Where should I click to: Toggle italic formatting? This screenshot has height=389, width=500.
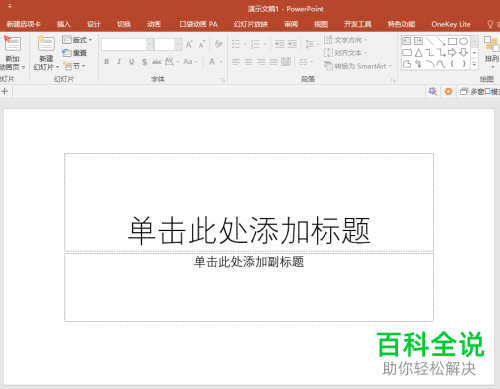119,62
